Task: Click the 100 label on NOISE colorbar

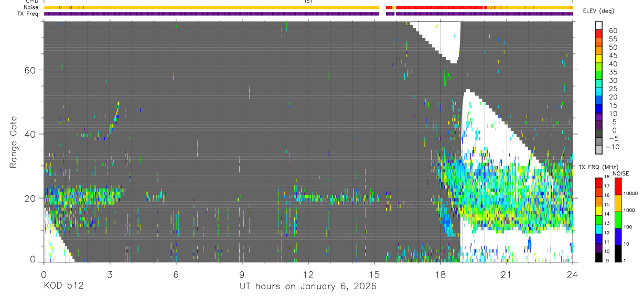Action: [x=628, y=227]
